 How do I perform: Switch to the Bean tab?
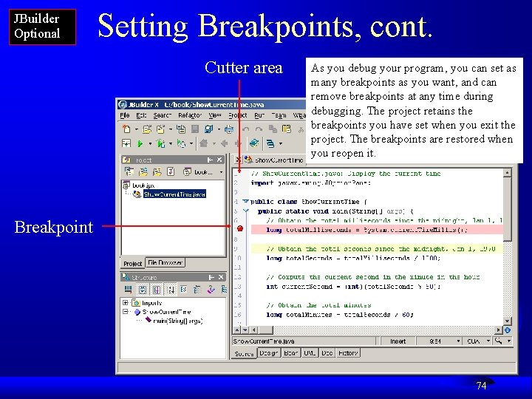click(290, 353)
